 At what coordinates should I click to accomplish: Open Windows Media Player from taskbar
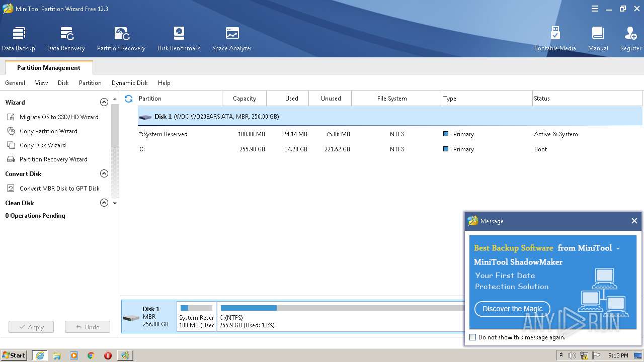[74, 355]
